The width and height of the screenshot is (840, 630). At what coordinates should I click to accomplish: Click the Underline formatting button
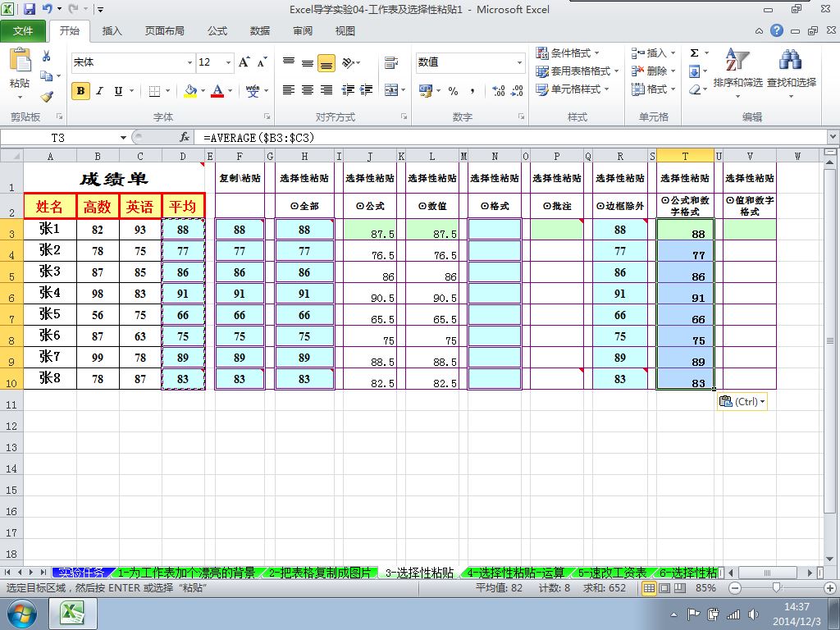coord(118,91)
